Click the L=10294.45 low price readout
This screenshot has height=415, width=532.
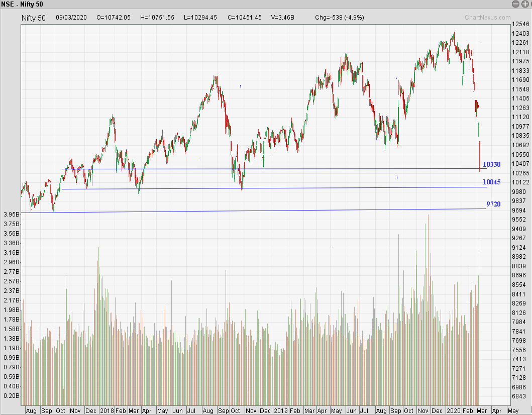click(201, 18)
